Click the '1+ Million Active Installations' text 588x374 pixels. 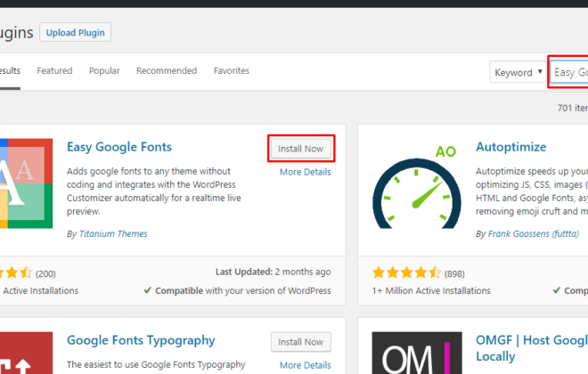[431, 291]
